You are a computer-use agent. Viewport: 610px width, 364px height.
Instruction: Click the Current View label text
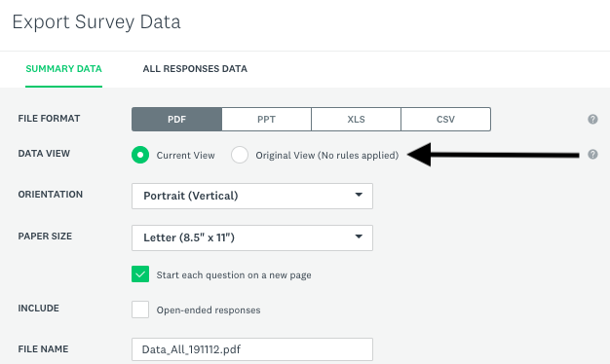click(x=185, y=156)
